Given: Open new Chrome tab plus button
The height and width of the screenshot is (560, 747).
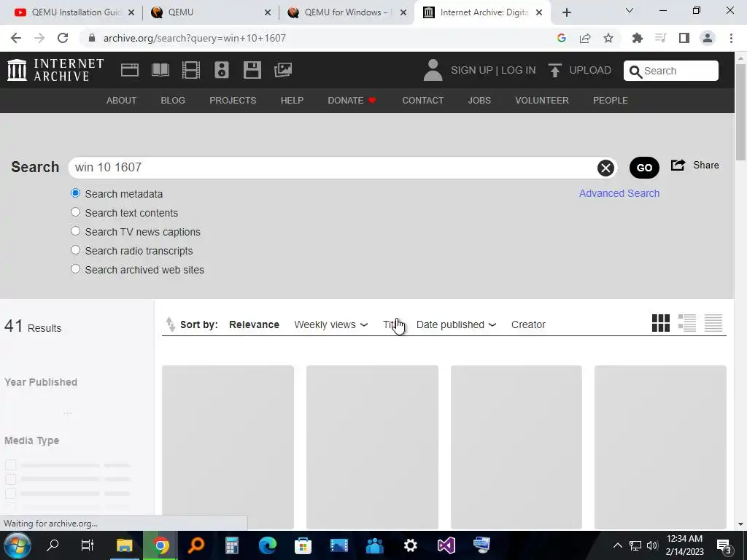Looking at the screenshot, I should click(566, 12).
